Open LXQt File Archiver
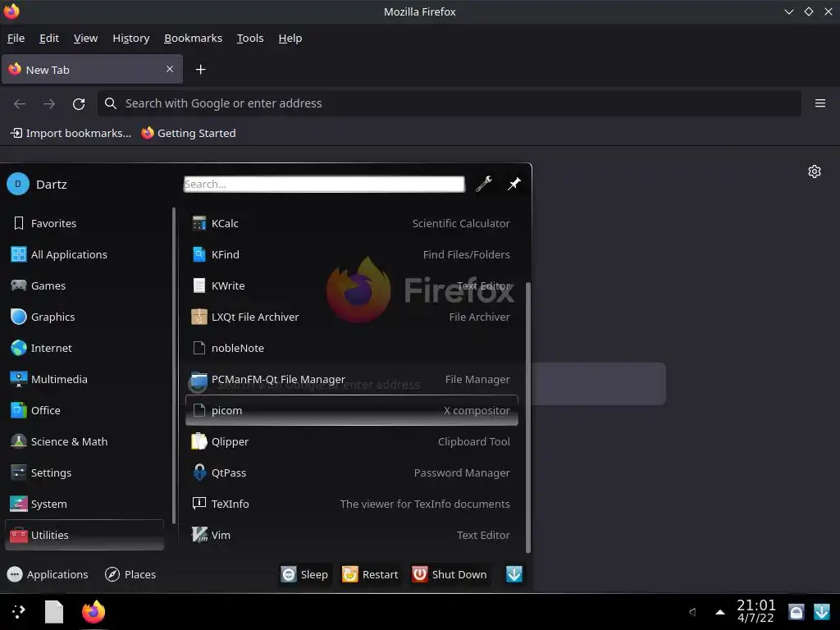840x630 pixels. [351, 317]
